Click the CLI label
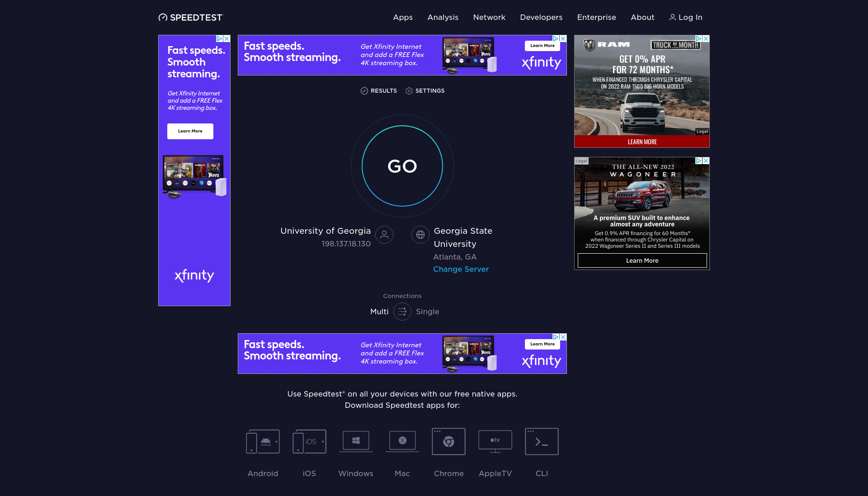The image size is (868, 496). [542, 473]
